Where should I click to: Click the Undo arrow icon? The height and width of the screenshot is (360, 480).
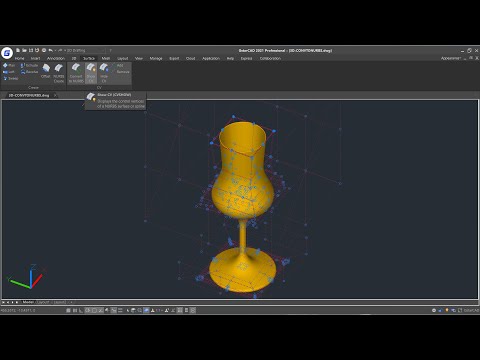tap(50, 50)
